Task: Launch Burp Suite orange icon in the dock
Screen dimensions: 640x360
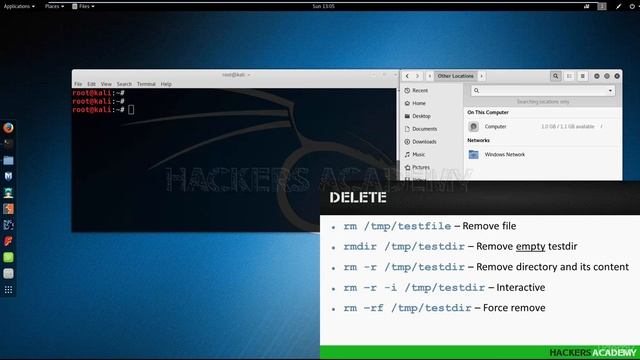Action: pos(8,209)
